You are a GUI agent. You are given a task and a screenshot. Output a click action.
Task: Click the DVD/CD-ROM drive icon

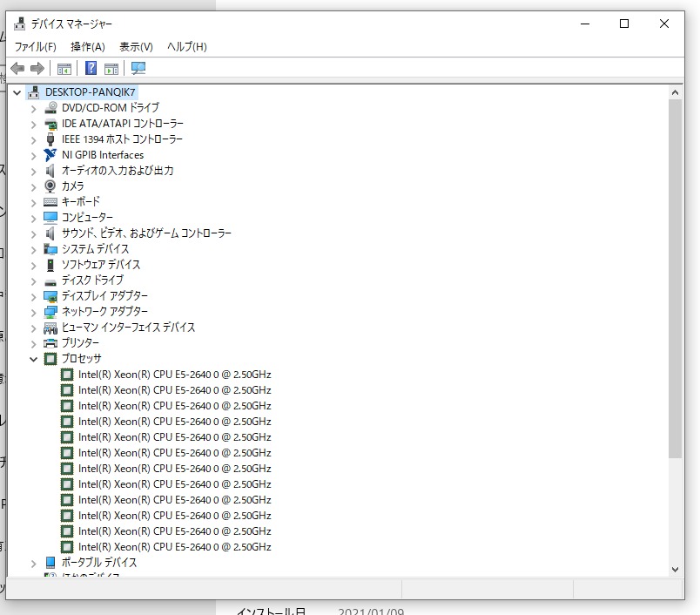point(50,108)
